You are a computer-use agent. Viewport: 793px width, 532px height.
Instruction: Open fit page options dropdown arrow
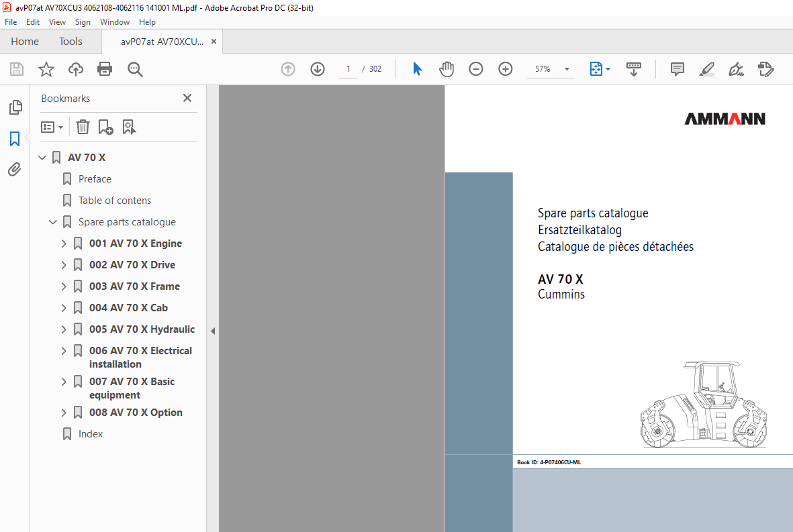coord(608,69)
